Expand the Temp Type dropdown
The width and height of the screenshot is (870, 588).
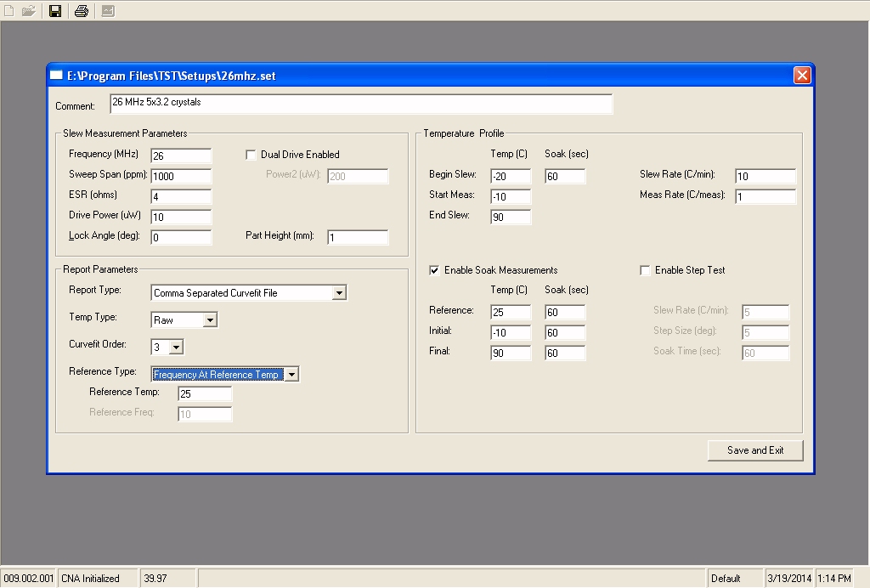pyautogui.click(x=211, y=320)
